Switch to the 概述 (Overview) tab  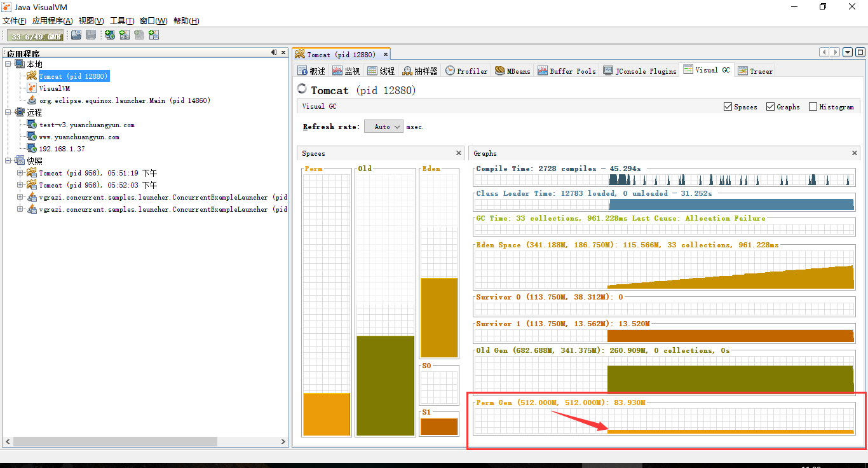311,71
